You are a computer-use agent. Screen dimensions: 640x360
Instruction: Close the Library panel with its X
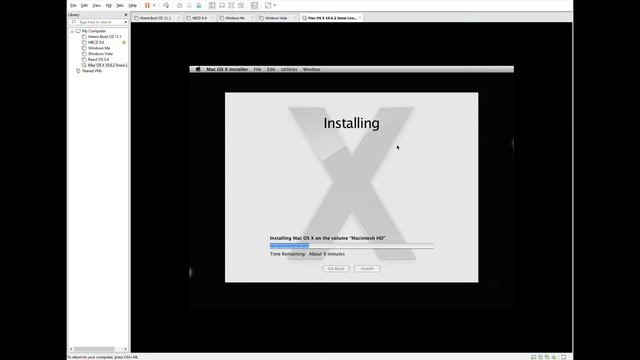126,15
